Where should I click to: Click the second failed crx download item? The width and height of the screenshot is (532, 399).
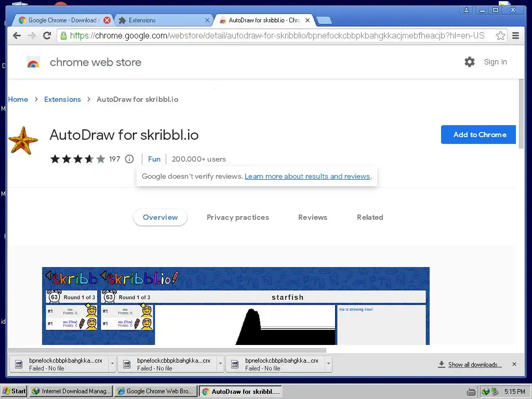pyautogui.click(x=167, y=364)
